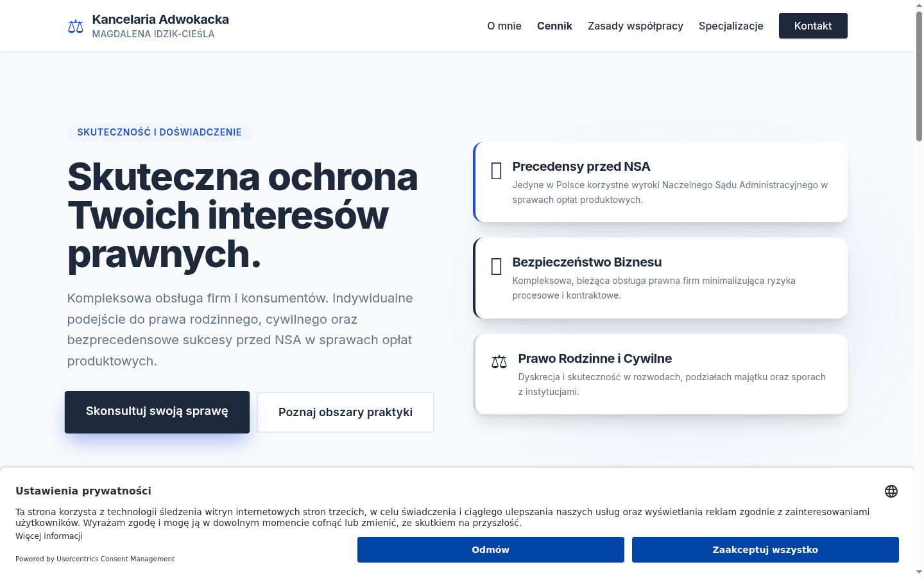Accept cookies with Zaakceptuj wszystko
Image resolution: width=924 pixels, height=578 pixels.
[x=766, y=550]
